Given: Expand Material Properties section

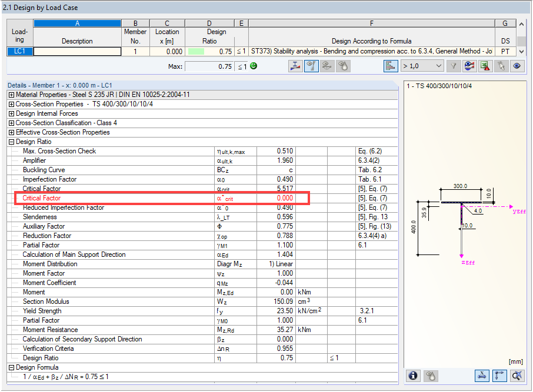Looking at the screenshot, I should coord(12,95).
